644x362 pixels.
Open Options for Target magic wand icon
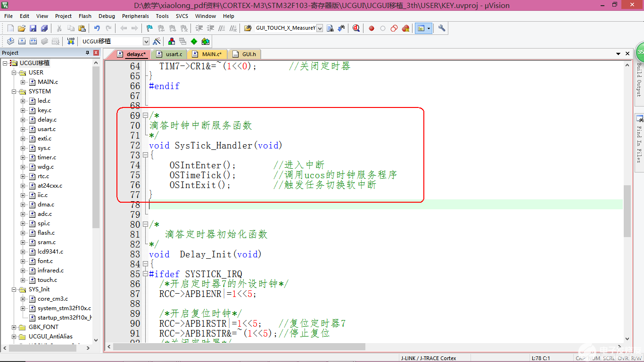pyautogui.click(x=157, y=41)
